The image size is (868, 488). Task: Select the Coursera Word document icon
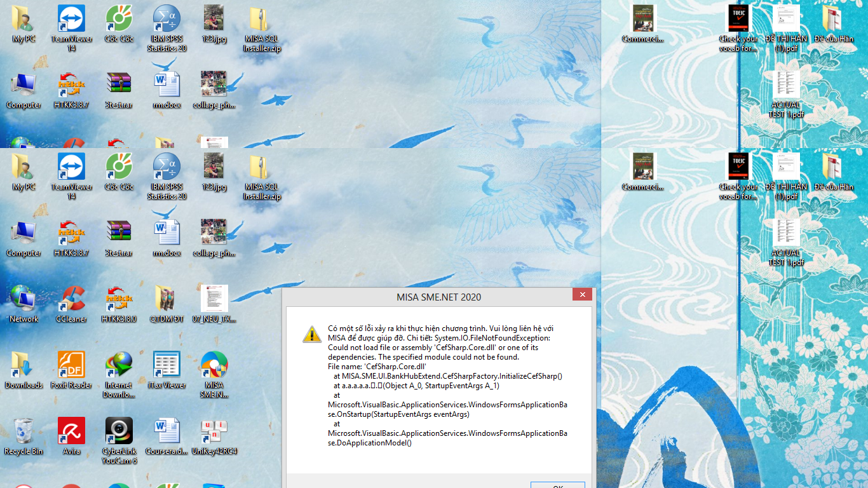[166, 436]
